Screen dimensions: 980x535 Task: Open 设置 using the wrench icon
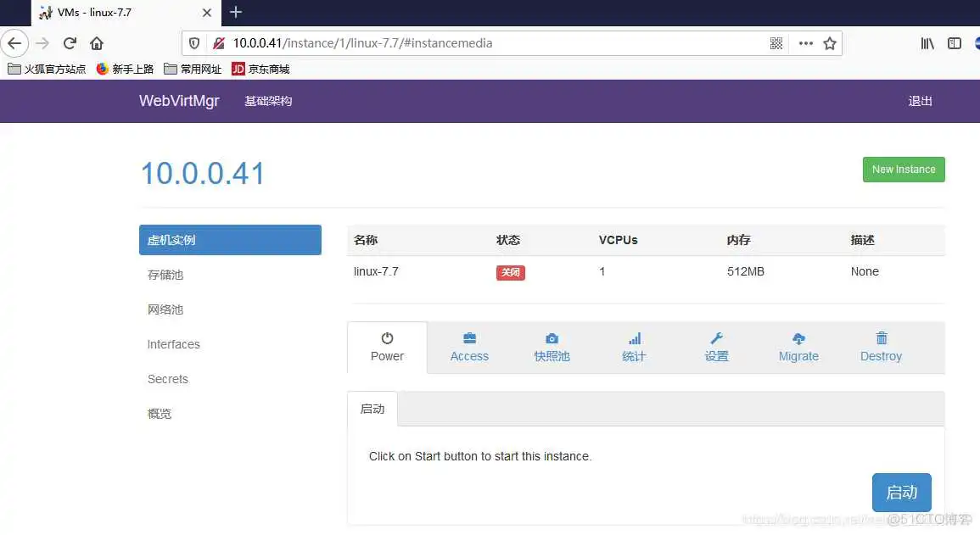(716, 338)
